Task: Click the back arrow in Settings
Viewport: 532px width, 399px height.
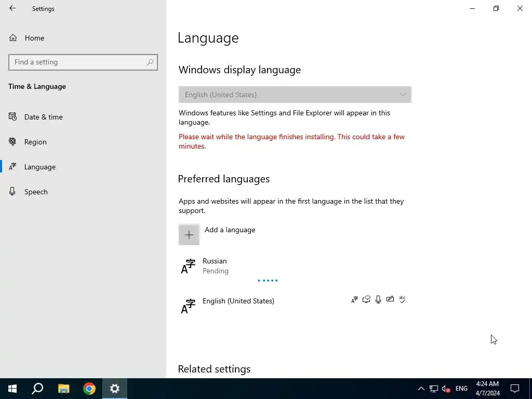Action: pyautogui.click(x=12, y=8)
